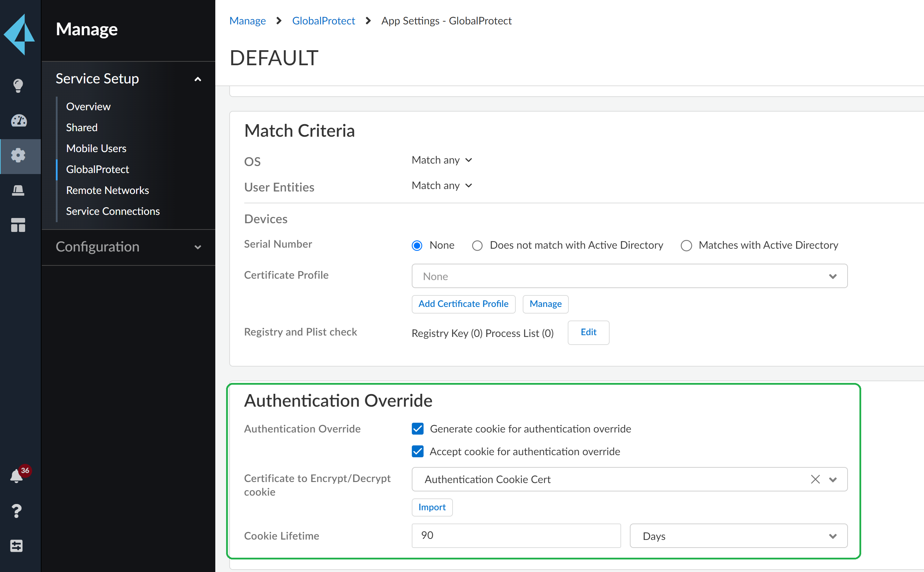Open the dashboard gauge icon
Image resolution: width=924 pixels, height=572 pixels.
18,121
